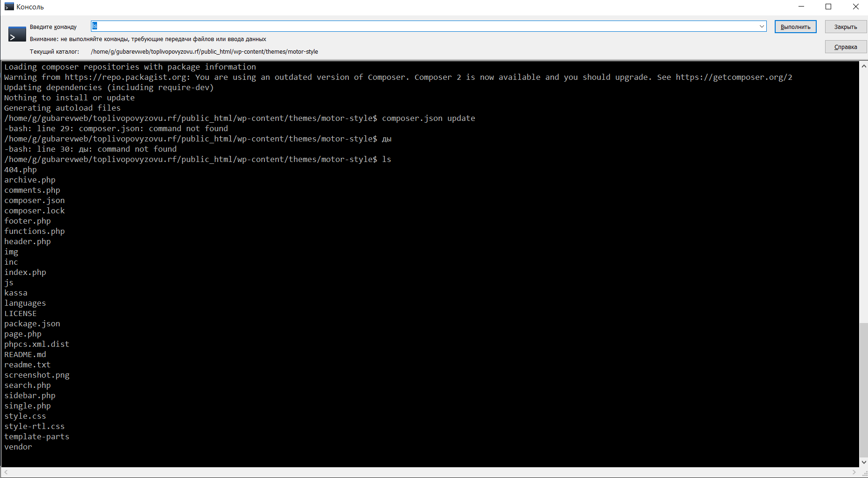Image resolution: width=868 pixels, height=478 pixels.
Task: Click the 'search.php' output line
Action: coord(28,386)
